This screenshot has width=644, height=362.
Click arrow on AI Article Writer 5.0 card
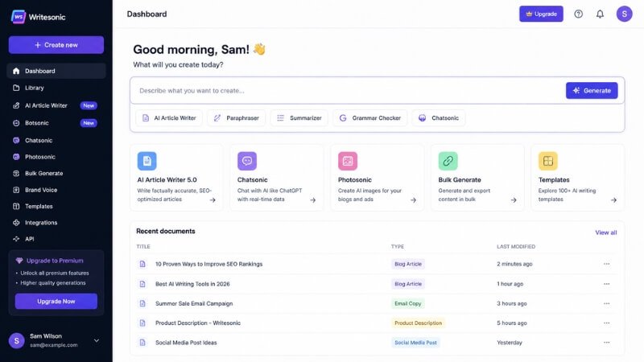point(213,200)
